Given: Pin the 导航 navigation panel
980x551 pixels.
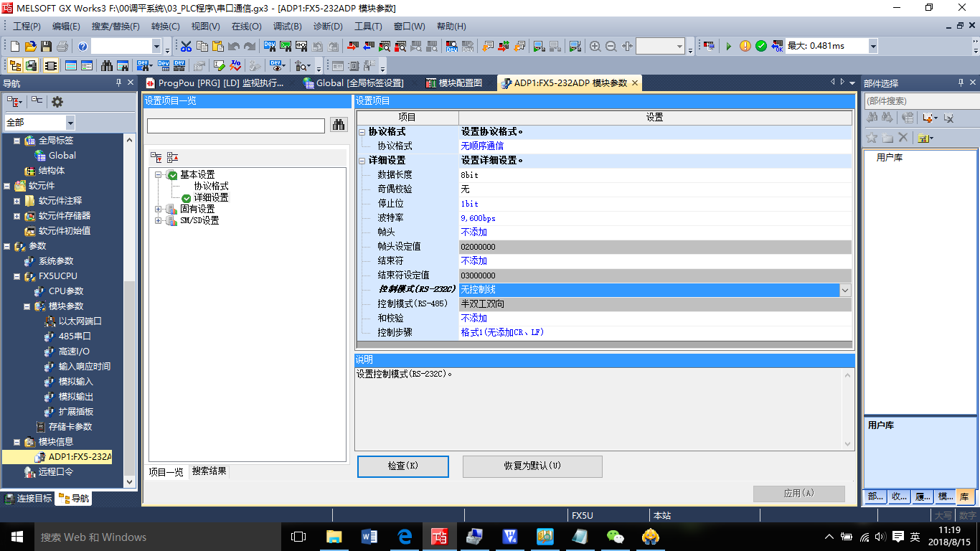Looking at the screenshot, I should click(119, 83).
